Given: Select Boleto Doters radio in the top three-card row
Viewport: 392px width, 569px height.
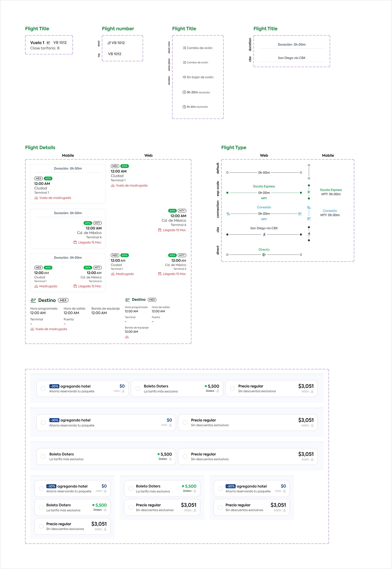Looking at the screenshot, I should click(x=138, y=388).
